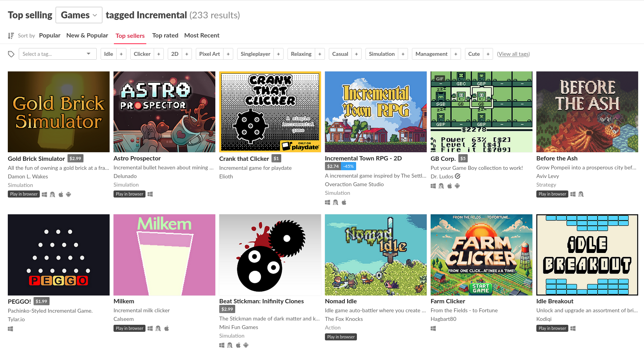
Task: Add the Cute tag with its plus button
Action: coord(488,54)
